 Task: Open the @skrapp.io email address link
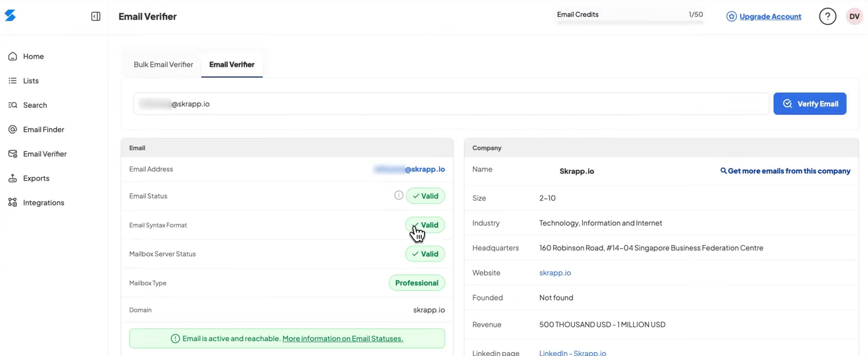click(409, 169)
